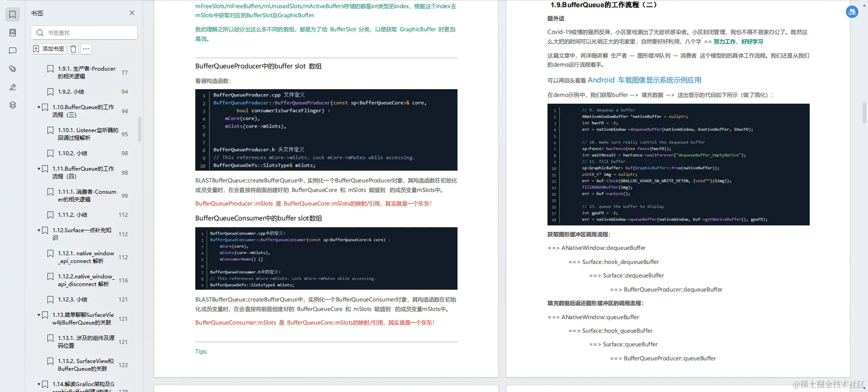Open bookmark 1.10.1. Listener监听器的回调过程解析
Image resolution: width=868 pixels, height=392 pixels.
88,134
